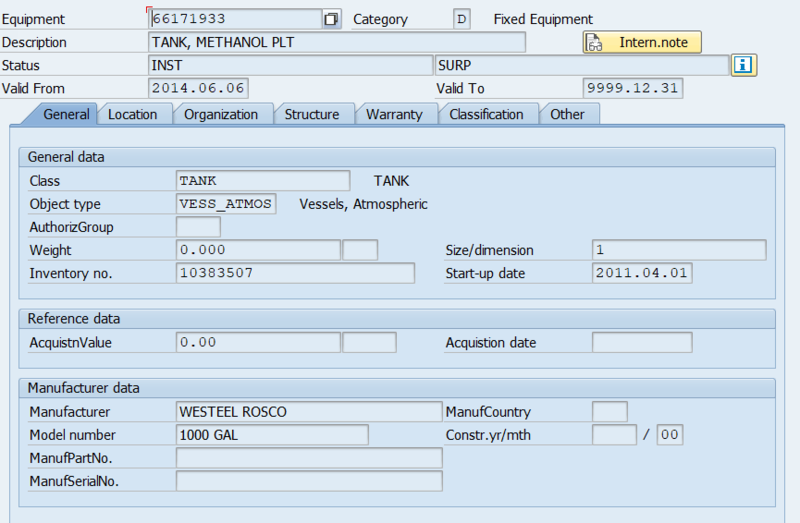Screen dimensions: 800x523
Task: Click the Start-up date field
Action: click(642, 273)
